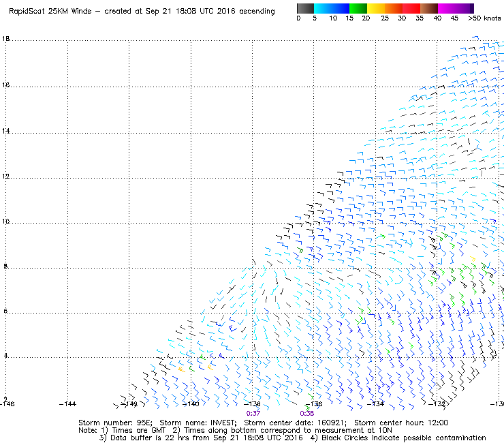The image size is (504, 443).
Task: Click the '25' legend scale label
Action: click(x=385, y=18)
